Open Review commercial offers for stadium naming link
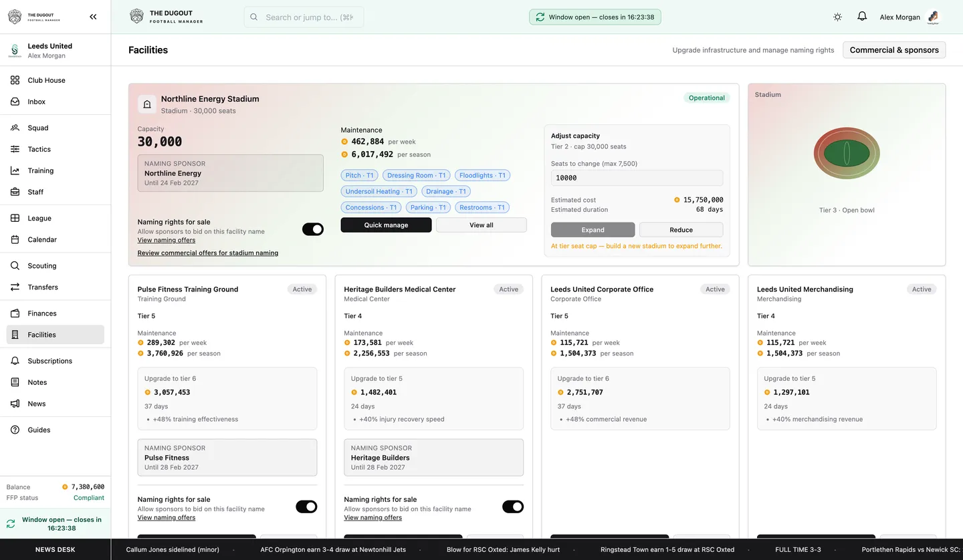This screenshot has height=560, width=963. pos(208,253)
